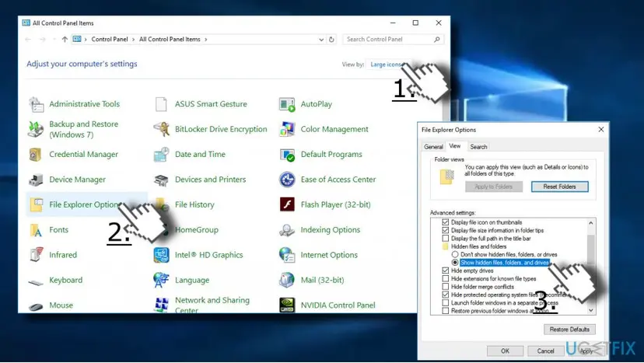The width and height of the screenshot is (644, 363).
Task: Open the AutoPlay icon
Action: click(287, 104)
